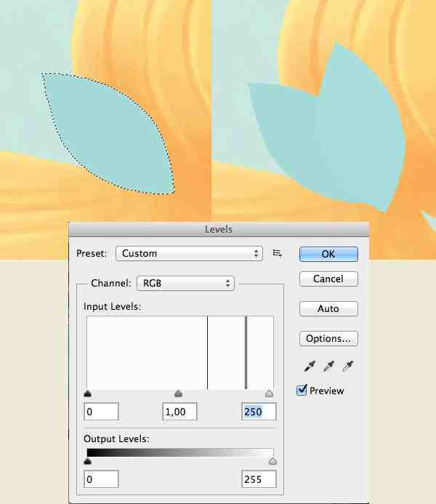Pick the white point eyedropper

point(348,366)
